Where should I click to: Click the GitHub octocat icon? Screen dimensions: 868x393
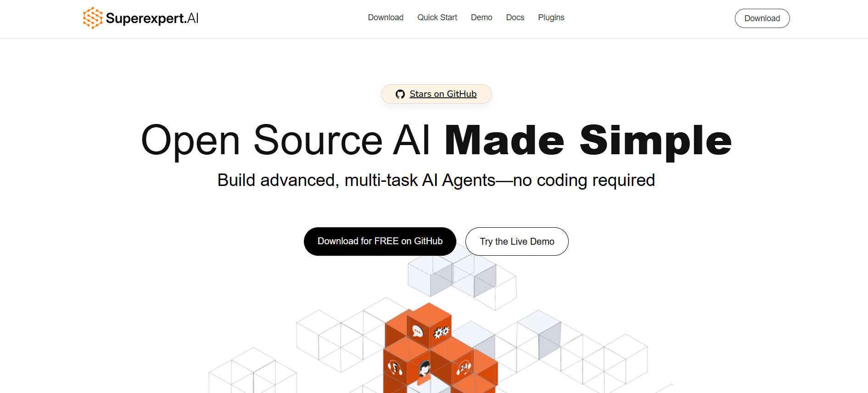coord(400,94)
